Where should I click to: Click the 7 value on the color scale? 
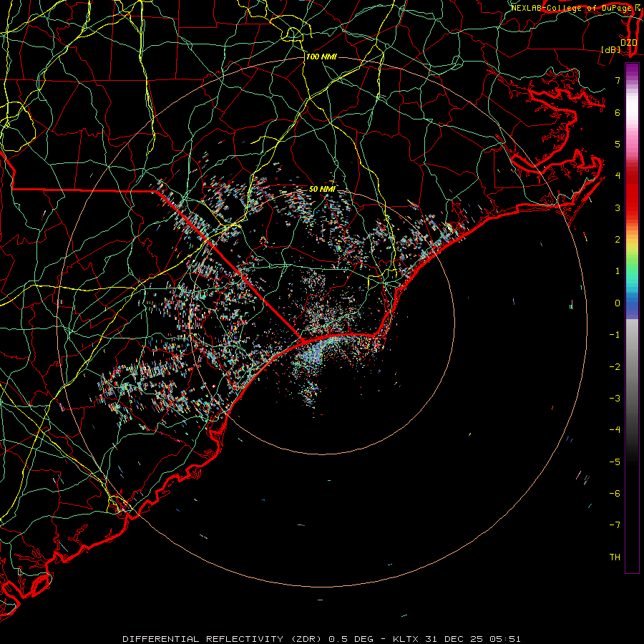click(x=618, y=80)
